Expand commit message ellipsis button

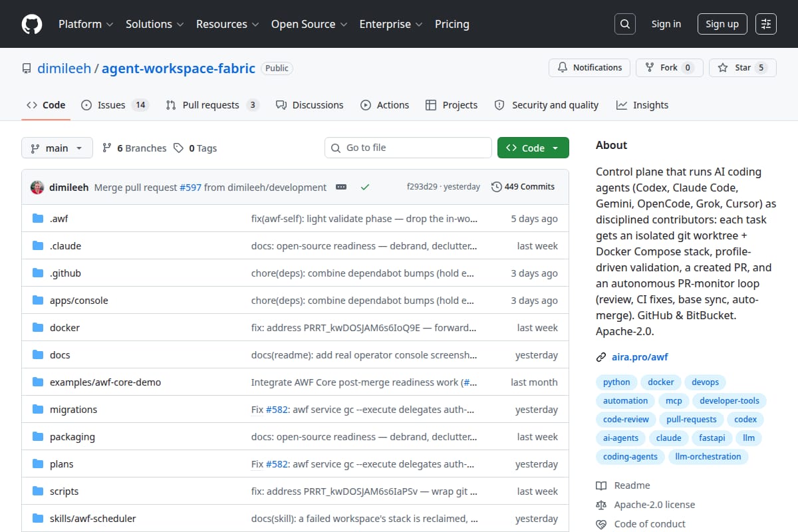pos(341,187)
